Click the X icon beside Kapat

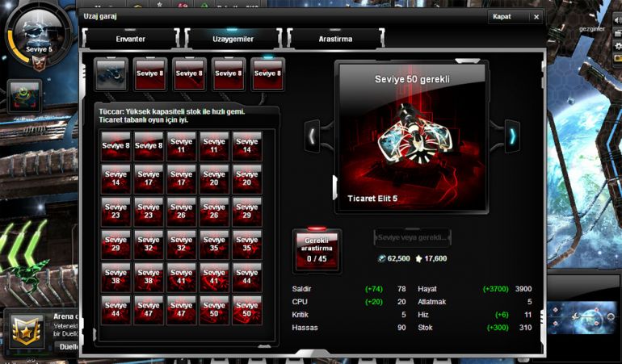[x=534, y=17]
